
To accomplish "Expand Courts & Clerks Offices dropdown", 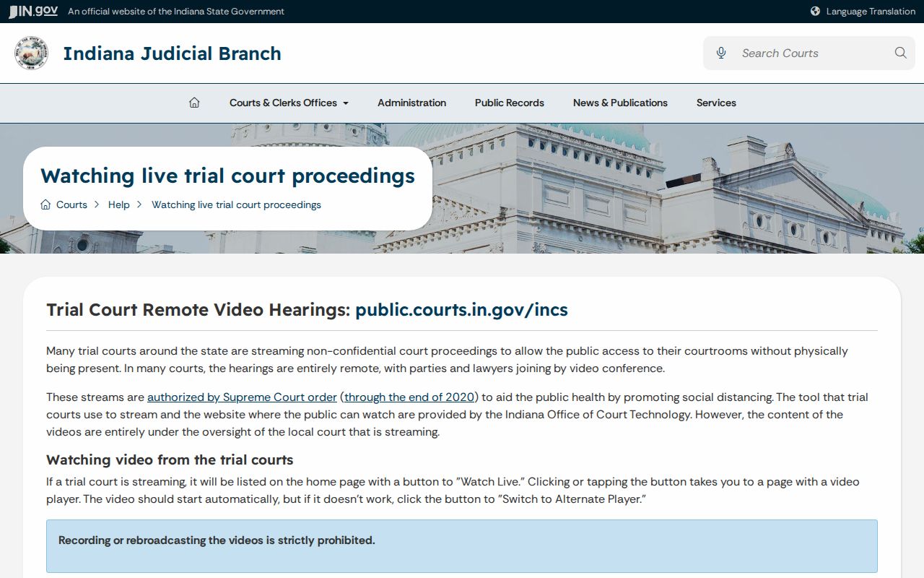I will pyautogui.click(x=289, y=103).
